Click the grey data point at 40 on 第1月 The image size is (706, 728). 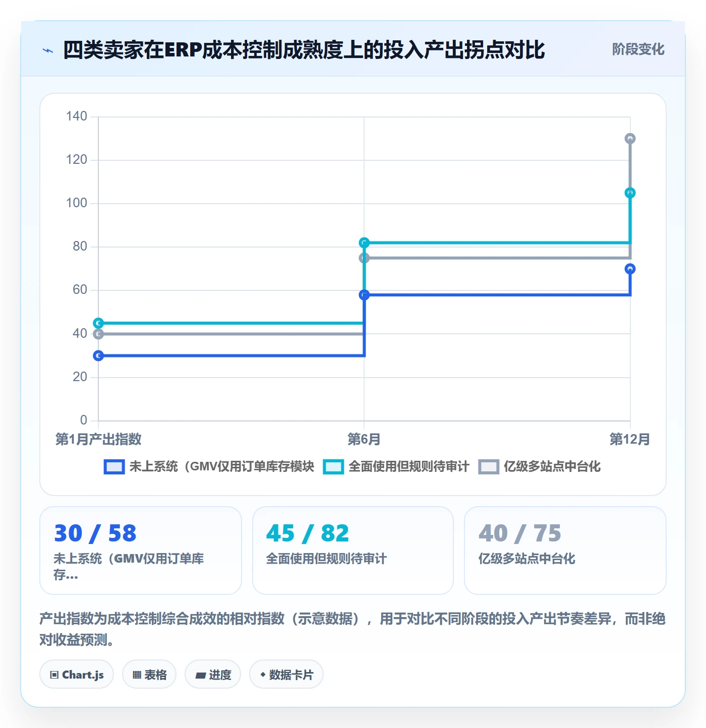click(x=98, y=334)
